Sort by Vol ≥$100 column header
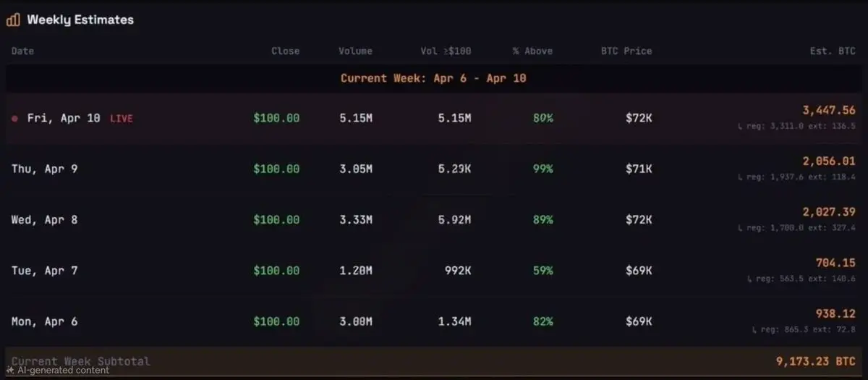The height and width of the screenshot is (380, 868). pos(446,51)
